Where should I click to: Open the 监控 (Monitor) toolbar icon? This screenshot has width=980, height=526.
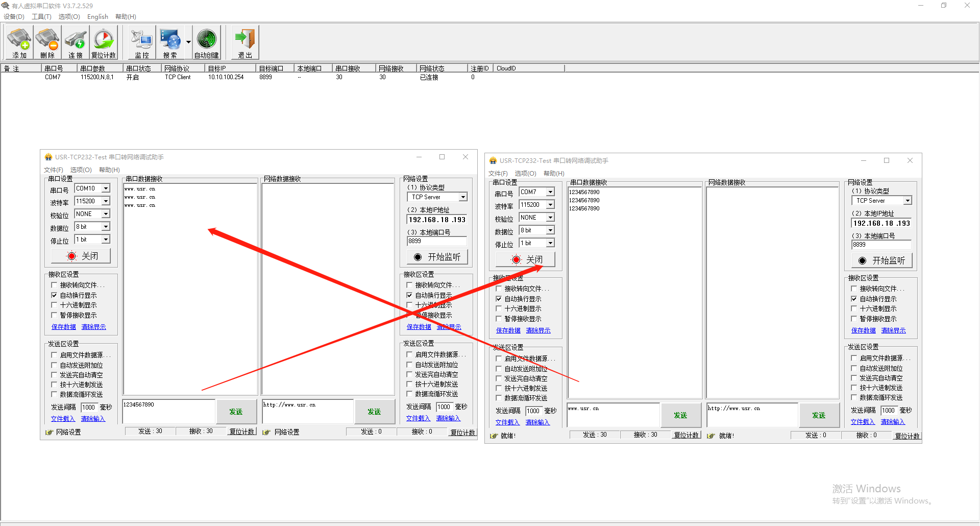pyautogui.click(x=142, y=42)
